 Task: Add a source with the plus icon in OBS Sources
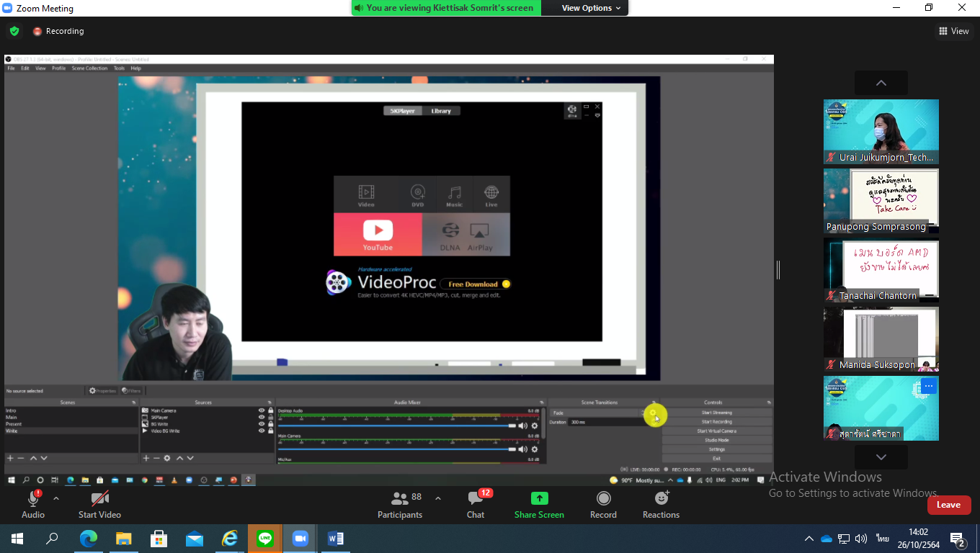pyautogui.click(x=146, y=458)
